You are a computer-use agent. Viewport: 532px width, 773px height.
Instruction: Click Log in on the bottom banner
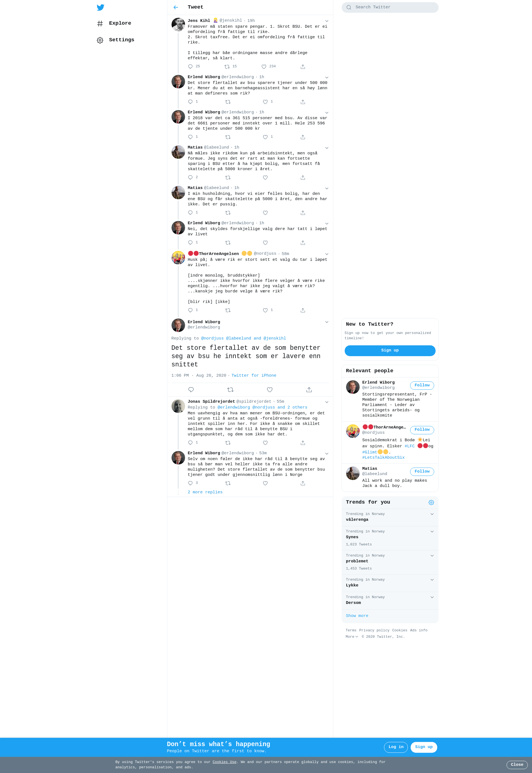point(396,747)
